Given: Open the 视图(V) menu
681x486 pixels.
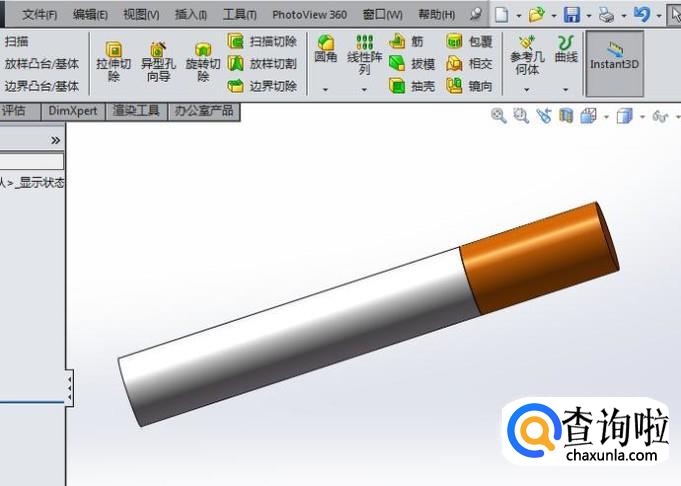Looking at the screenshot, I should tap(141, 15).
